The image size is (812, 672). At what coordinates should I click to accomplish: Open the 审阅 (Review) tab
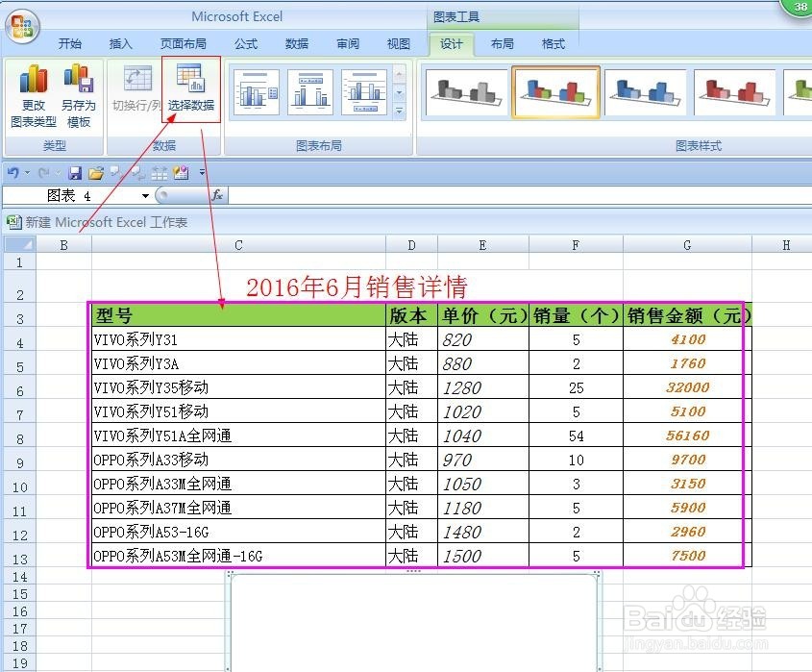click(x=348, y=44)
